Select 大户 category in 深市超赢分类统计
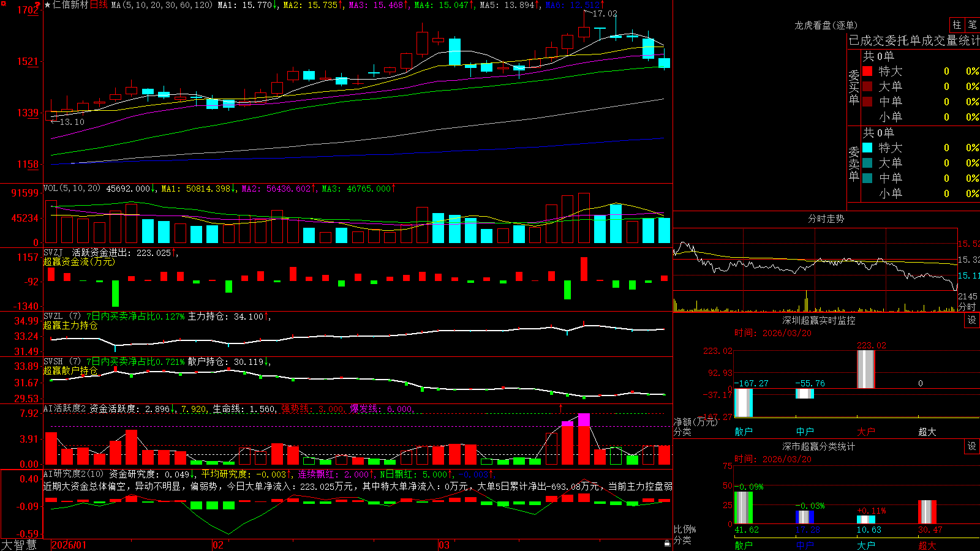 [x=866, y=545]
